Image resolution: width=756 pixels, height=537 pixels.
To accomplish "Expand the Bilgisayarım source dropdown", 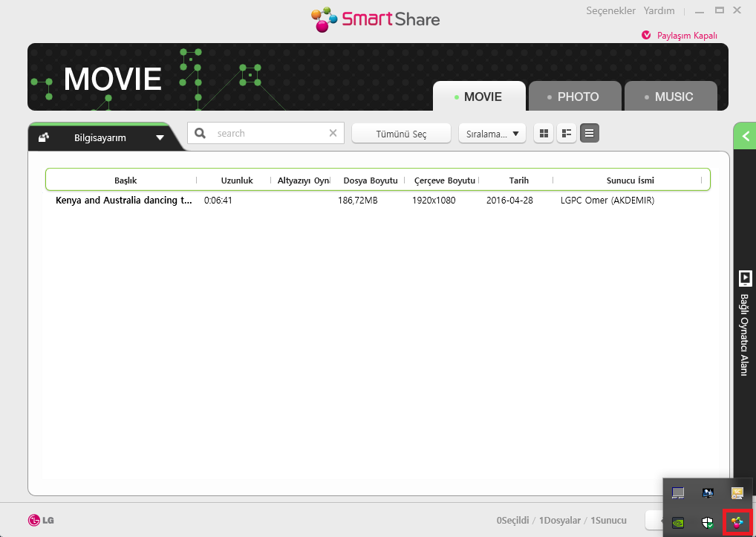I will point(160,137).
